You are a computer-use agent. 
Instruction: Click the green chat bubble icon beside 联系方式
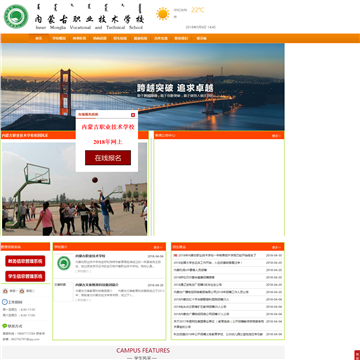[x=5, y=326]
